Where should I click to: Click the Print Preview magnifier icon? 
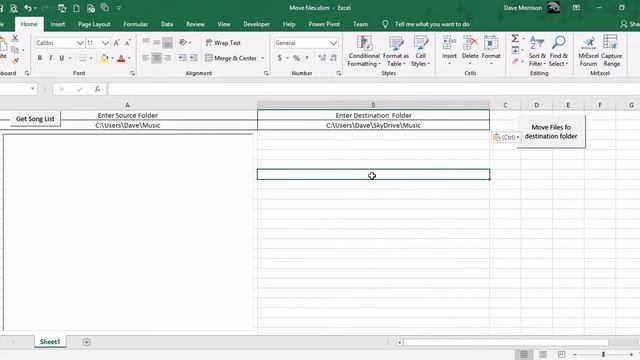13,8
